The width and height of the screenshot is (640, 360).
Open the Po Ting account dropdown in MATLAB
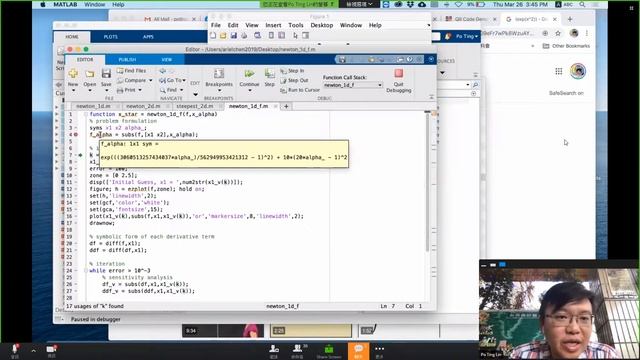(467, 36)
